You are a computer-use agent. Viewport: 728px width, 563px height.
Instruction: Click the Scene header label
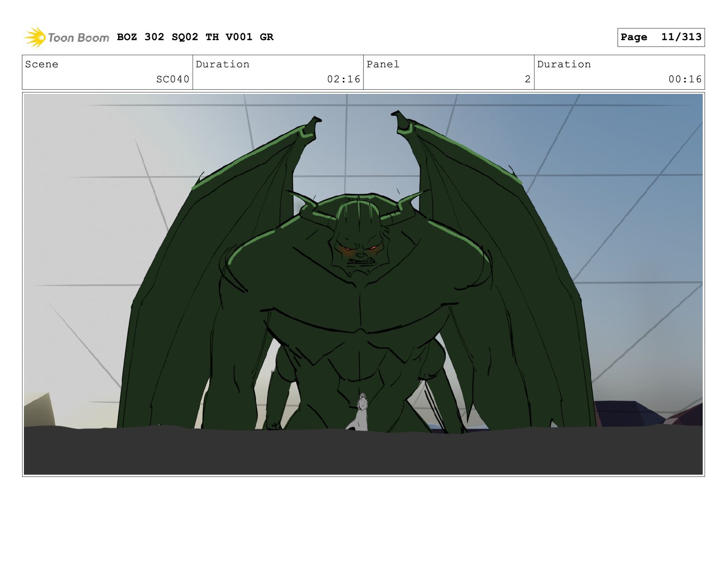(42, 64)
